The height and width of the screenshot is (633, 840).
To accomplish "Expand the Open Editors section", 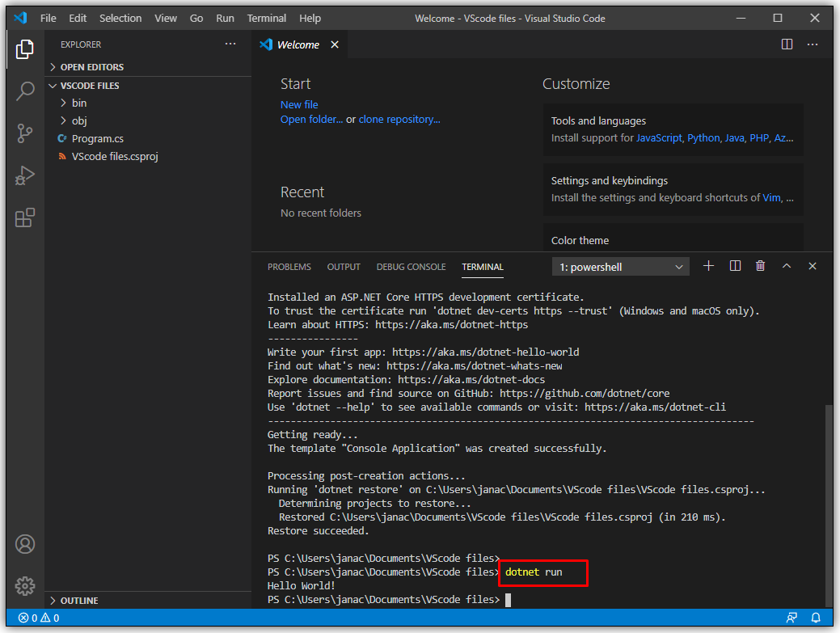I will click(x=91, y=67).
